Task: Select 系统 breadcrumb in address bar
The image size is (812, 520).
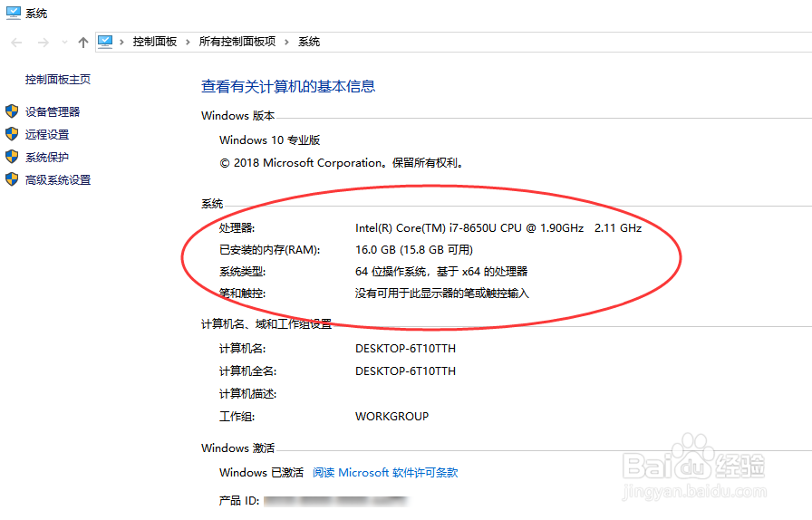Action: [x=309, y=42]
